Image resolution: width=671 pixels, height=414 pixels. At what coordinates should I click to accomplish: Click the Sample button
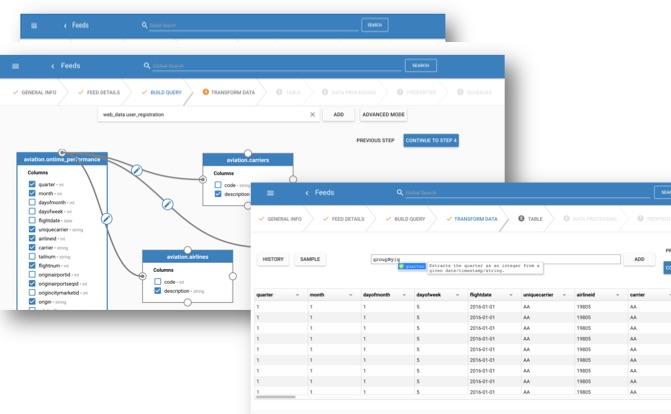pos(310,259)
